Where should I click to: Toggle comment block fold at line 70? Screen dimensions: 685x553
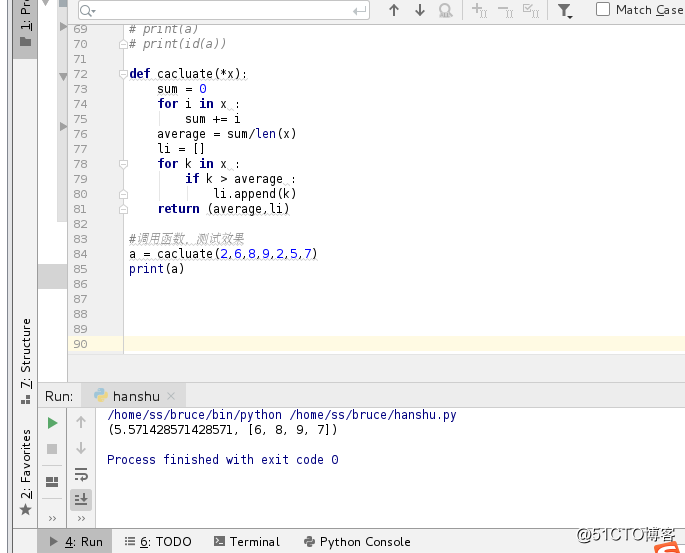coord(123,44)
